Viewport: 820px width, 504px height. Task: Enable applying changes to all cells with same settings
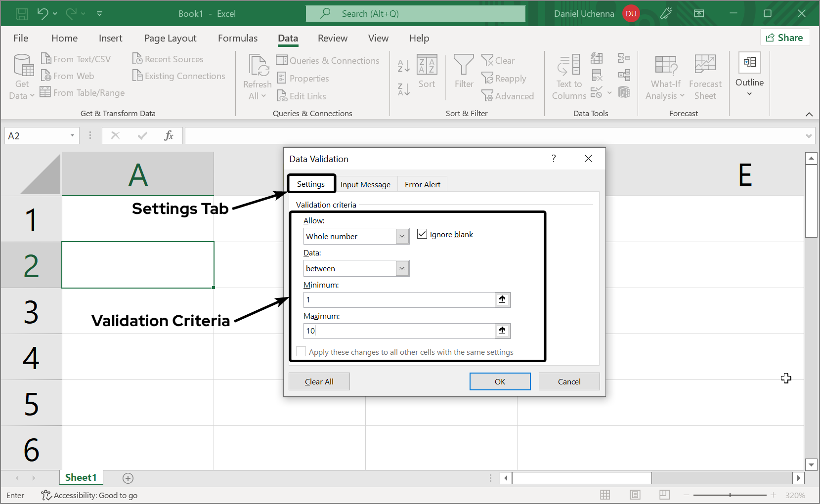pos(301,351)
